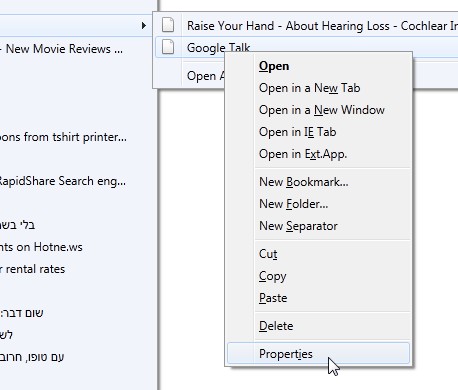
Task: Select New Bookmark... entry
Action: click(x=318, y=182)
